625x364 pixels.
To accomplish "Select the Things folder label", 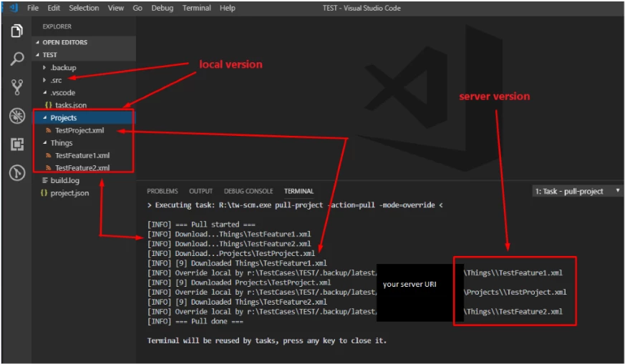I will click(x=62, y=143).
